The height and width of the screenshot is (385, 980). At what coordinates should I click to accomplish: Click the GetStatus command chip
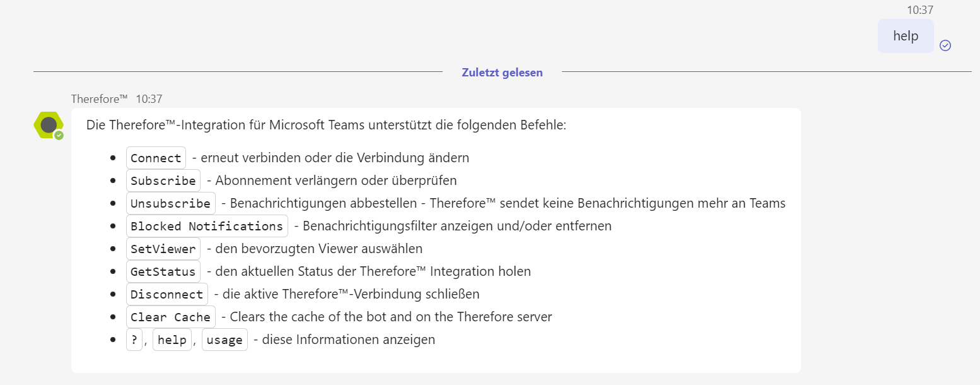(163, 271)
